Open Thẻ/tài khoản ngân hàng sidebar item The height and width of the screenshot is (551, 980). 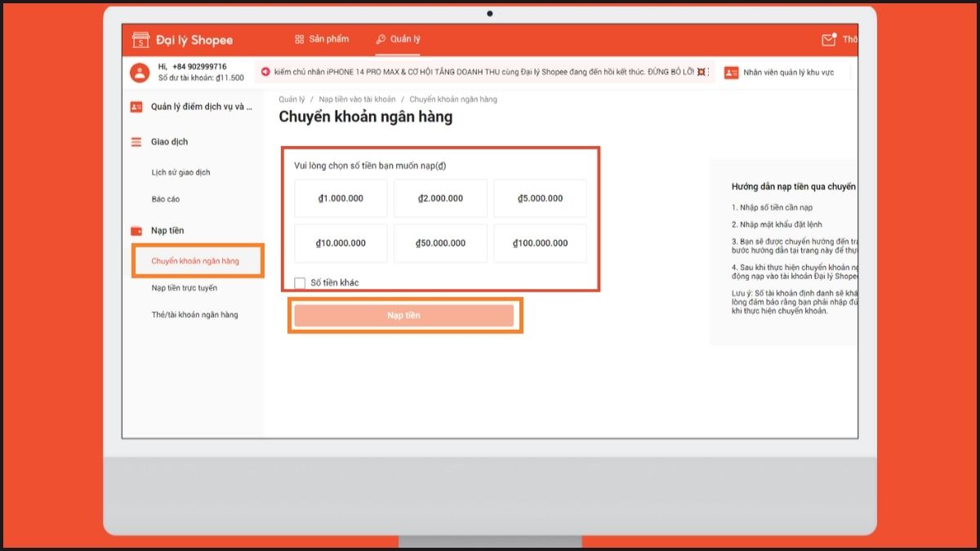pos(194,315)
